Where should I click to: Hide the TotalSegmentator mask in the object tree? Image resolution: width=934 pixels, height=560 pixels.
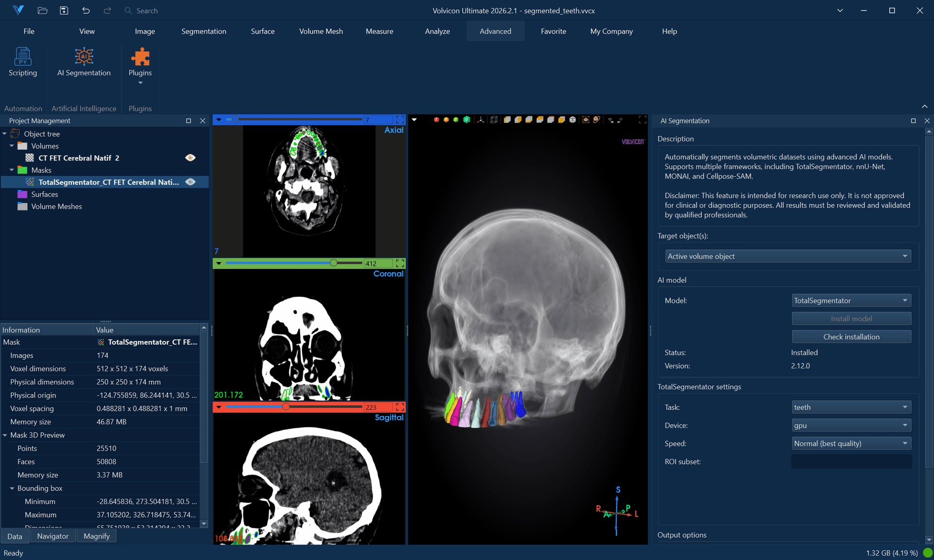pyautogui.click(x=190, y=182)
